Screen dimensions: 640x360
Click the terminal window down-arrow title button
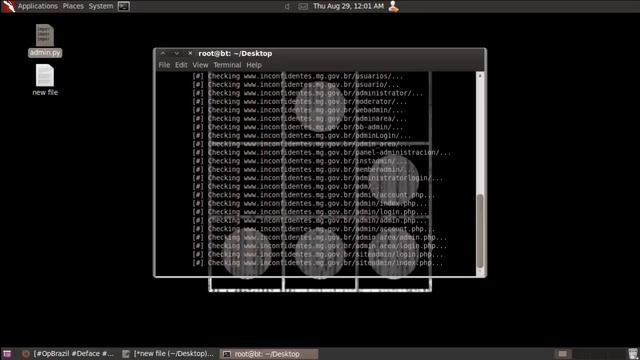point(176,53)
